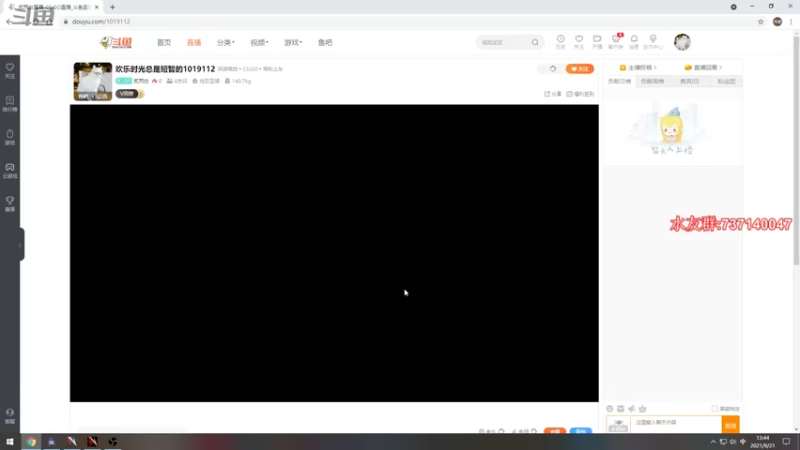Image resolution: width=800 pixels, height=450 pixels.
Task: Click the page vertical scrollbar
Action: (796, 149)
